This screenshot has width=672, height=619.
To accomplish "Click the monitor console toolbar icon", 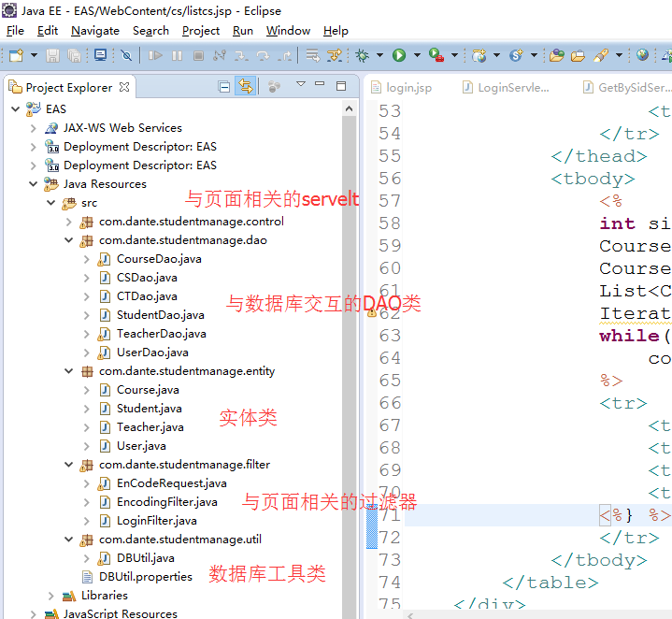I will 100,55.
